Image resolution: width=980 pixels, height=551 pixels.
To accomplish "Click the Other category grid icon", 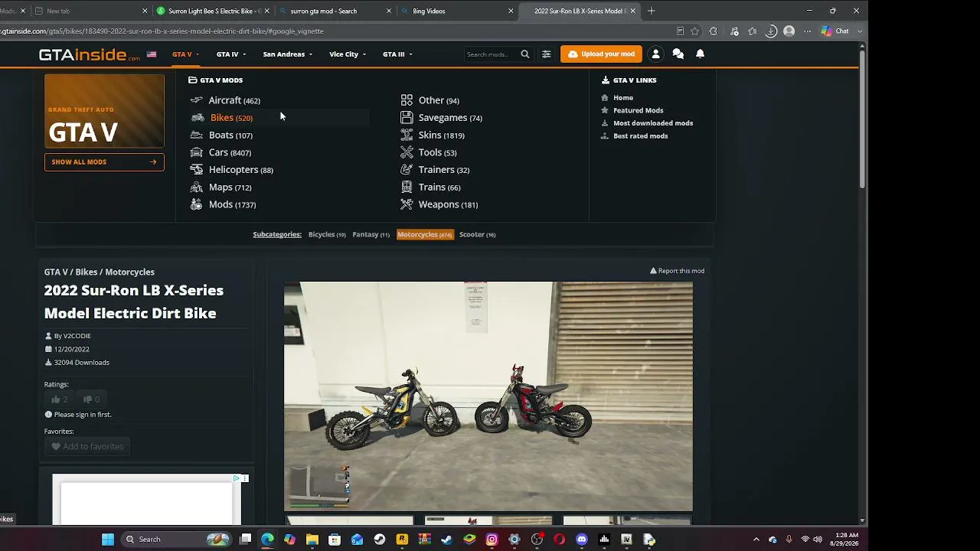I will (x=407, y=100).
